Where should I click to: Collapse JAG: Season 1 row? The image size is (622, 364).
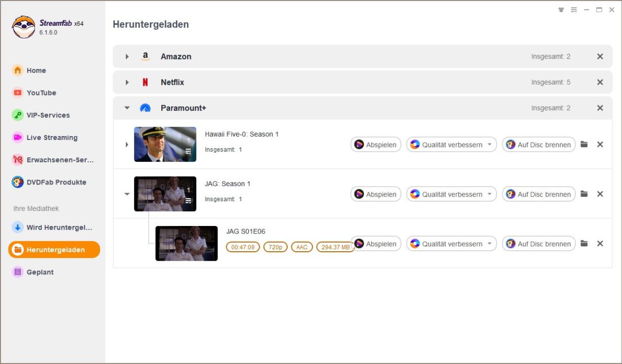[127, 194]
